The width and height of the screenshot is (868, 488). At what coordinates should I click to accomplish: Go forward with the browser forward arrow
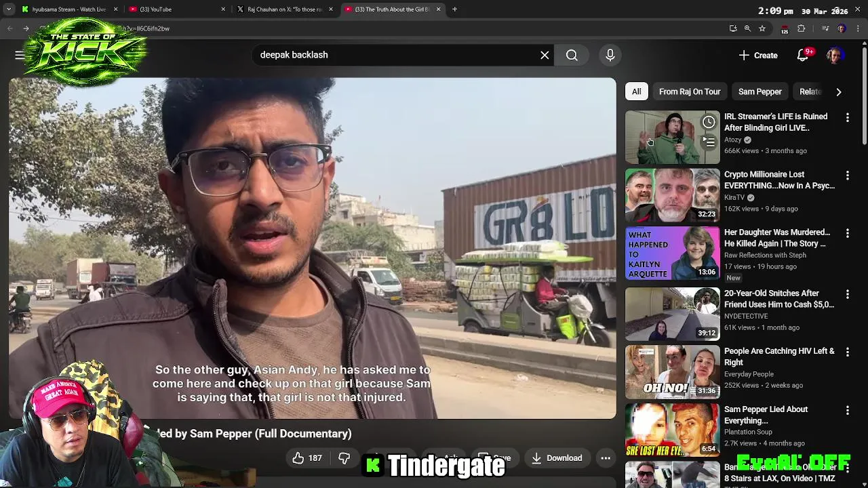(26, 28)
